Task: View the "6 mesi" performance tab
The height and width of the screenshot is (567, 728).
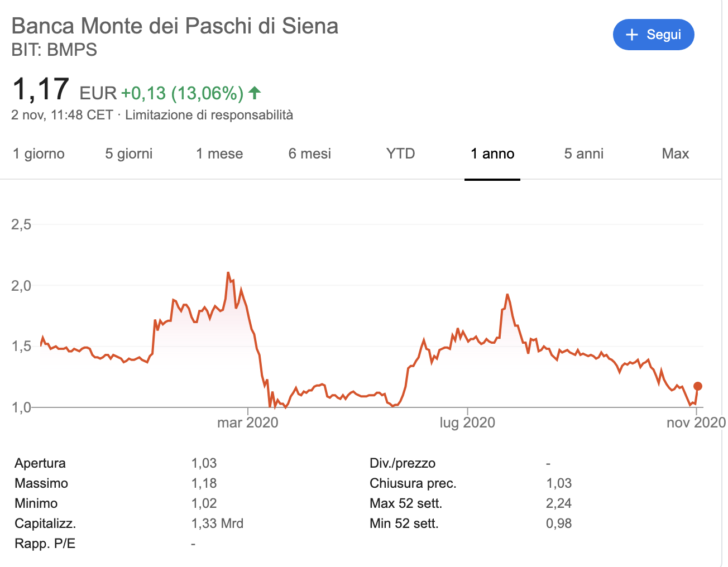Action: tap(309, 153)
